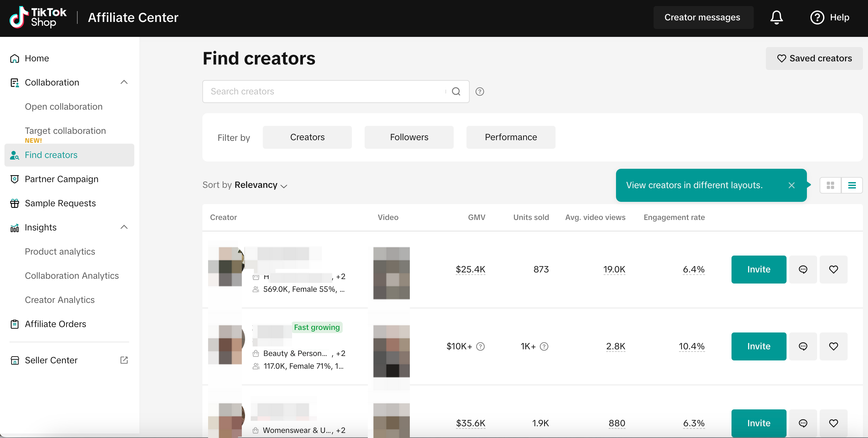Click info icon next to $10K+ GMV
This screenshot has width=868, height=438.
point(480,346)
